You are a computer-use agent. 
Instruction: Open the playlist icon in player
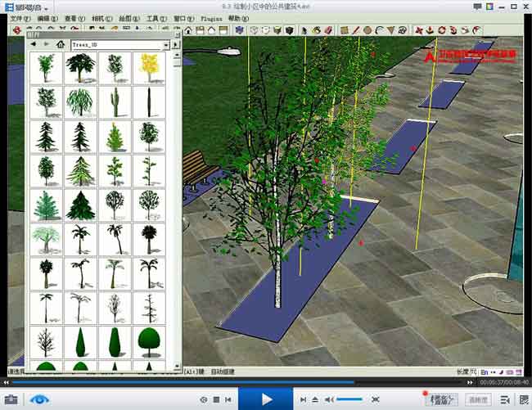[505, 399]
